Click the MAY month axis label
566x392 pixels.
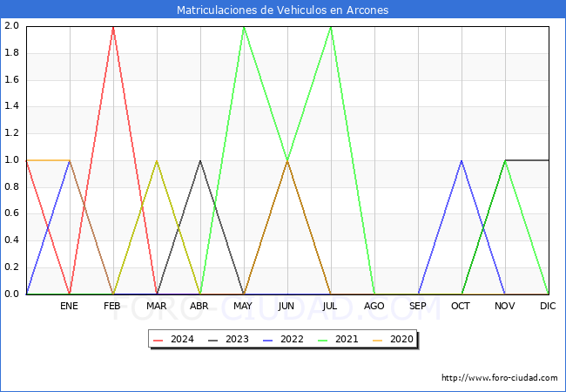tap(243, 306)
